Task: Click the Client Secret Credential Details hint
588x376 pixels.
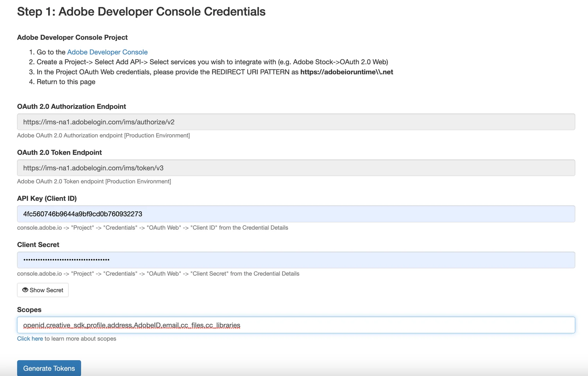Action: (x=158, y=274)
